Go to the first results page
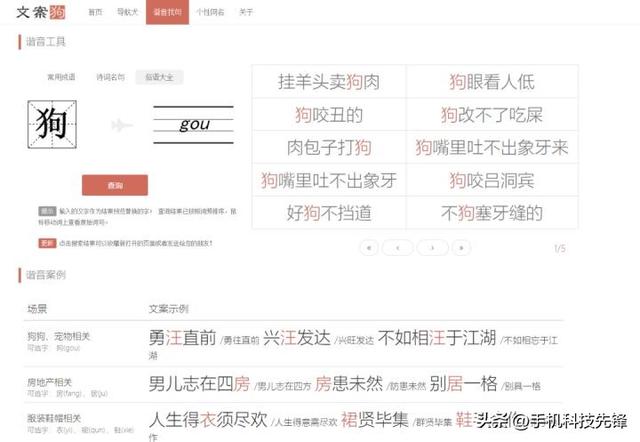Viewport: 640px width, 442px height. (369, 248)
